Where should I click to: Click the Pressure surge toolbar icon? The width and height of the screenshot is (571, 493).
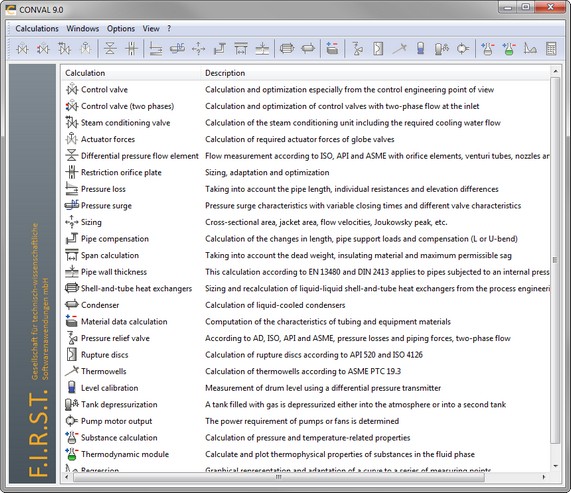click(177, 48)
